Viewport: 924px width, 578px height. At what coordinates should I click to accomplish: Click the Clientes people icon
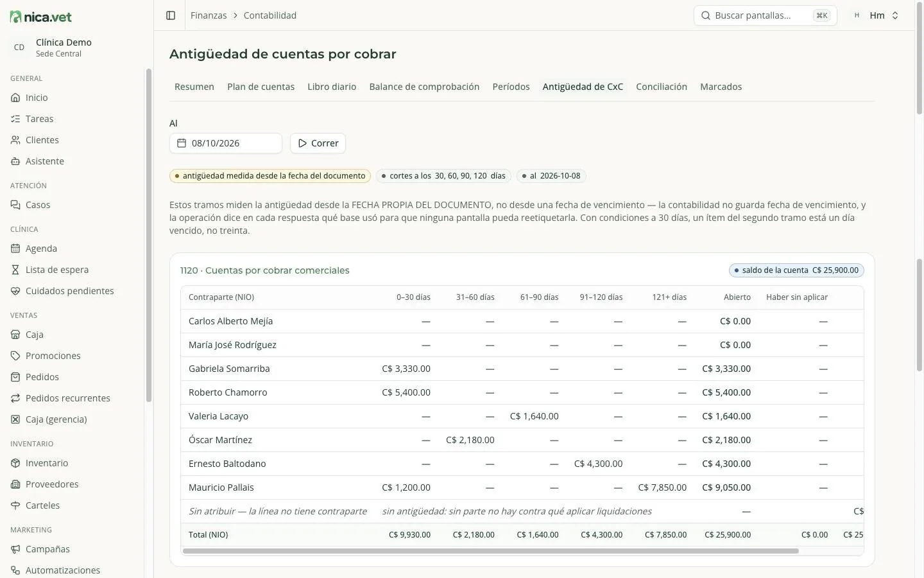[15, 140]
